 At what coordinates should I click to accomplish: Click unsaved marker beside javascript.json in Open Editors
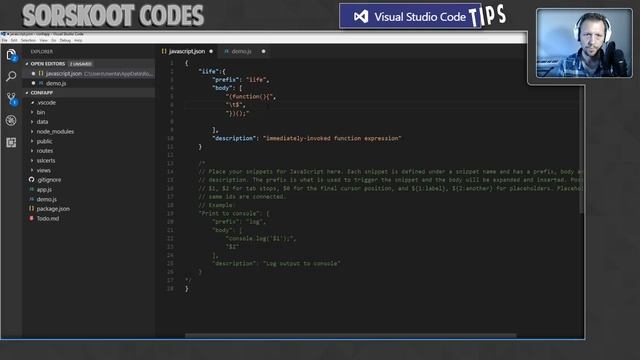point(33,73)
